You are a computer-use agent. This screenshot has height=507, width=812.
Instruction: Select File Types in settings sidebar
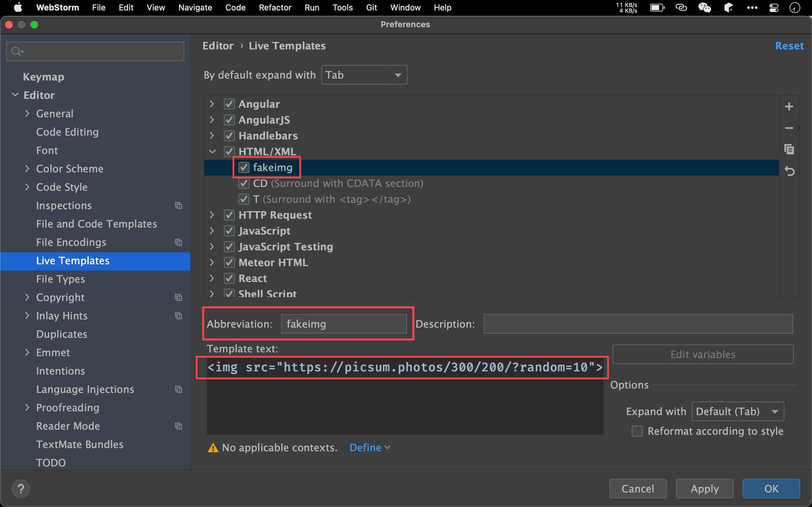[x=60, y=279]
